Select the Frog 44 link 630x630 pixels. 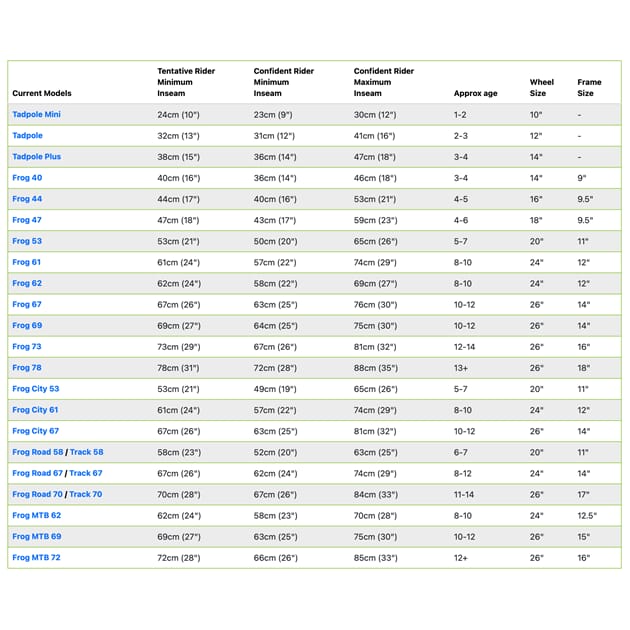coord(27,199)
